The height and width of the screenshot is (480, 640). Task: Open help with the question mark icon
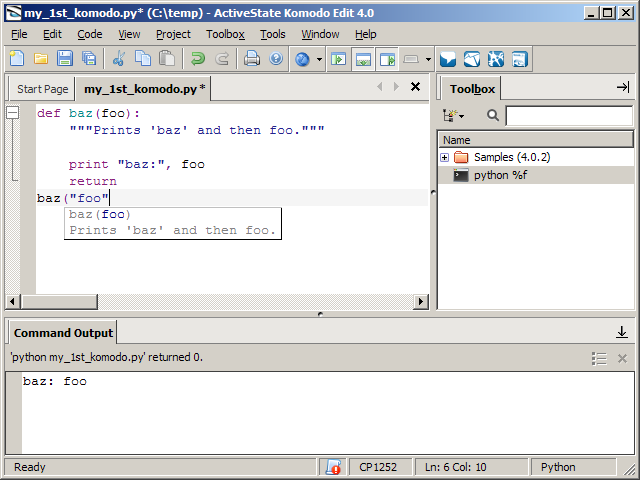point(276,59)
